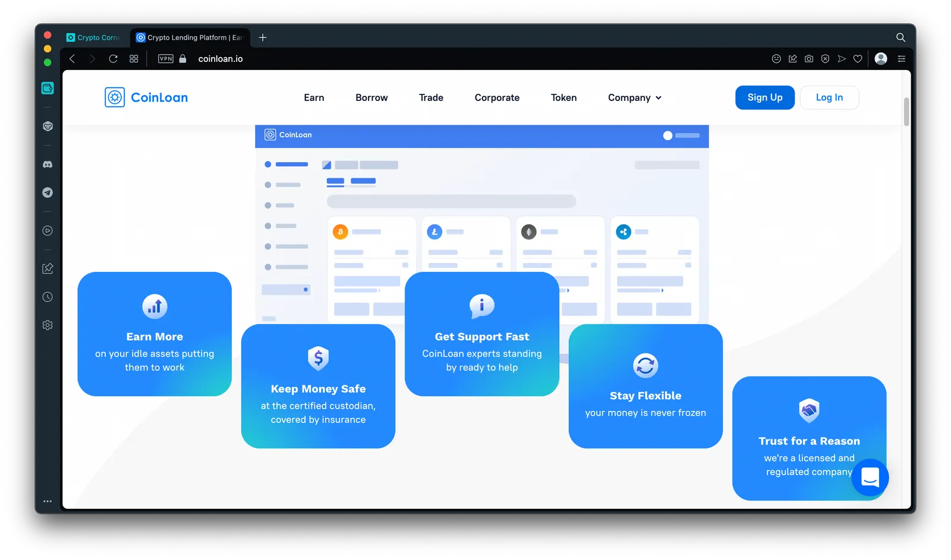
Task: Open the Opera workspaces sidebar icon
Action: pyautogui.click(x=48, y=88)
